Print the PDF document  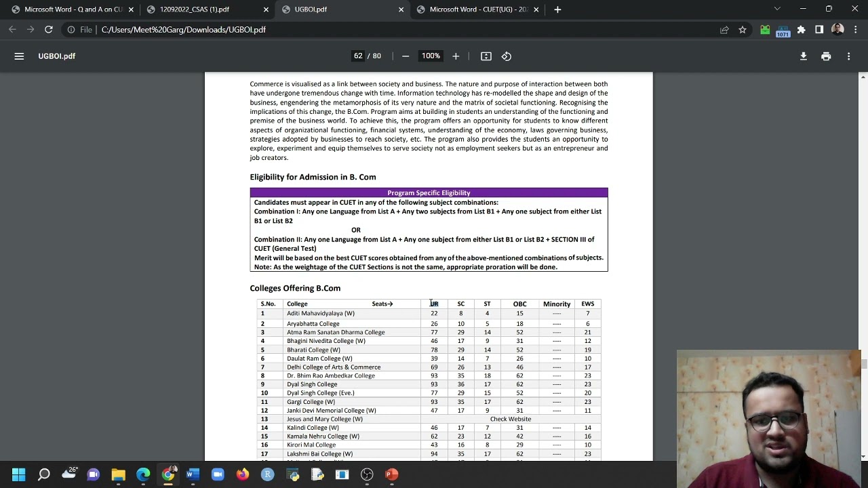pos(826,56)
